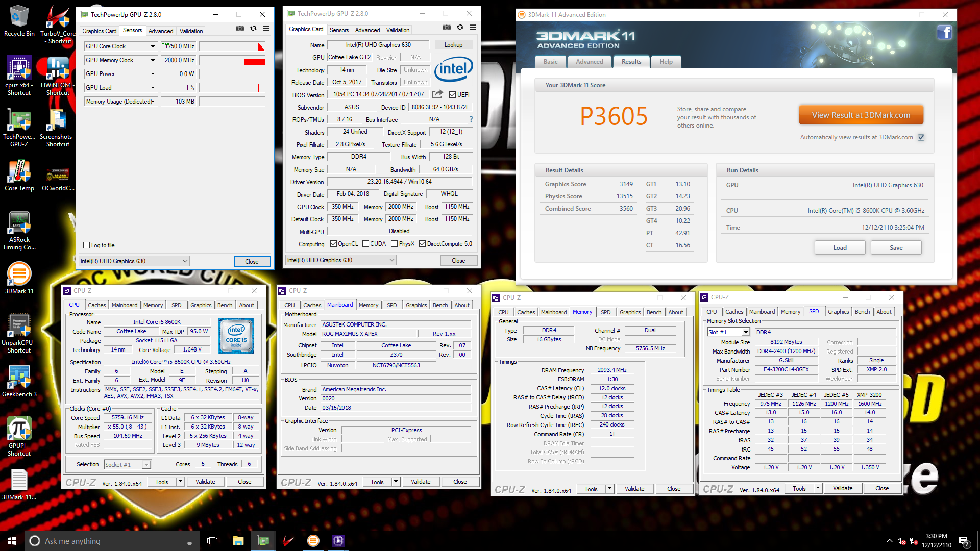The image size is (980, 551).
Task: Select the ASRock Timing Configurator desktop icon
Action: [19, 231]
